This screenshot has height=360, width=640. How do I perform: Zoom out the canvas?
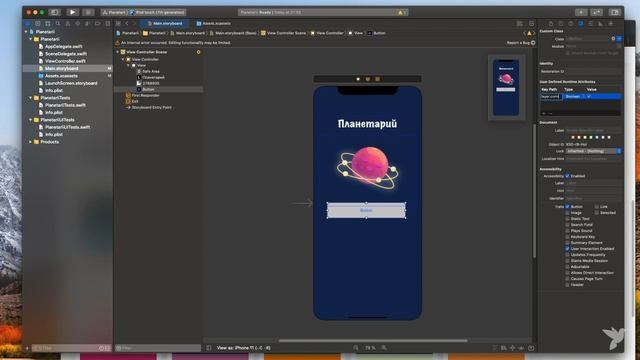356,348
